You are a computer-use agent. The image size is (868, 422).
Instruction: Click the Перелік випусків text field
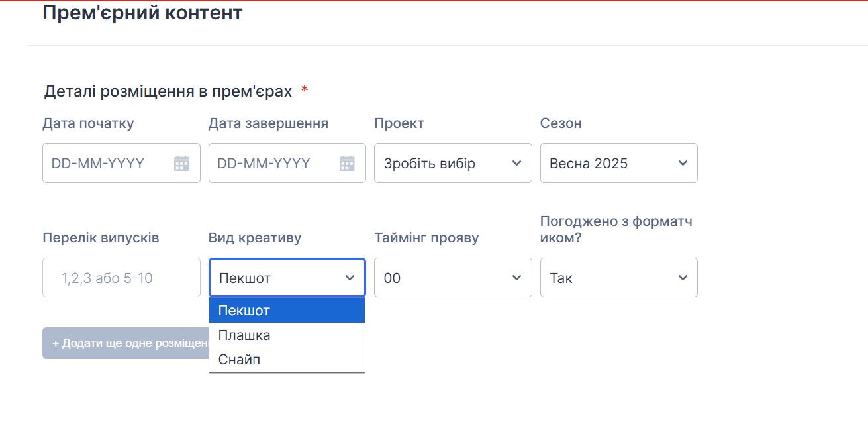click(121, 278)
